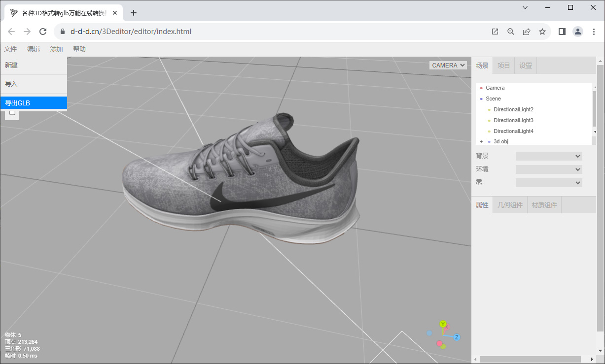Click the olive negative-Y gizmo dot
Screen dimensions: 605x364
tap(443, 347)
